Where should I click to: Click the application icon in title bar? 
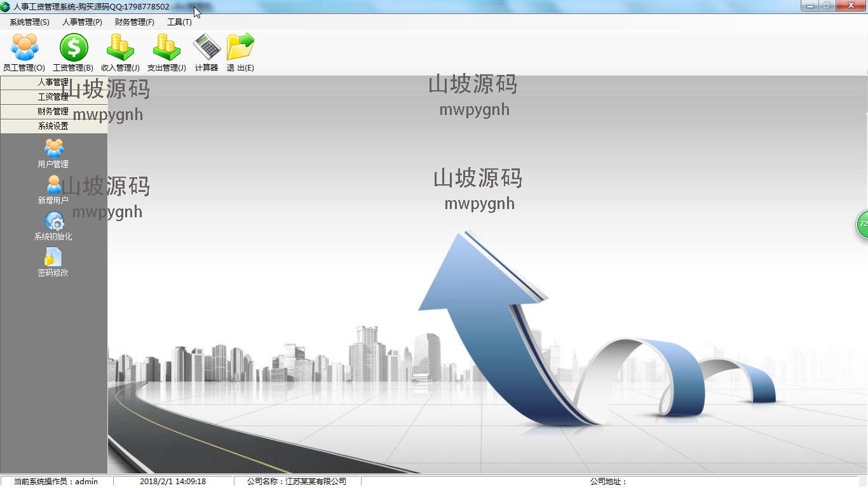pyautogui.click(x=6, y=7)
